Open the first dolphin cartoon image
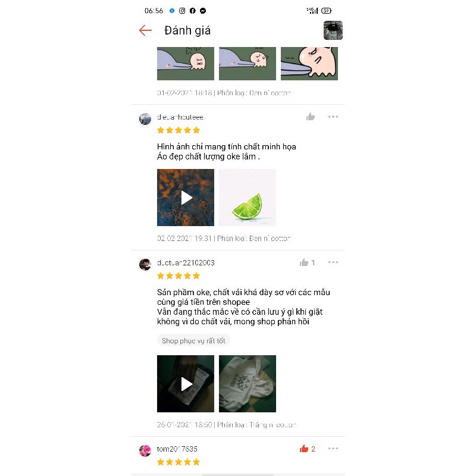The width and height of the screenshot is (476, 476). [x=186, y=64]
